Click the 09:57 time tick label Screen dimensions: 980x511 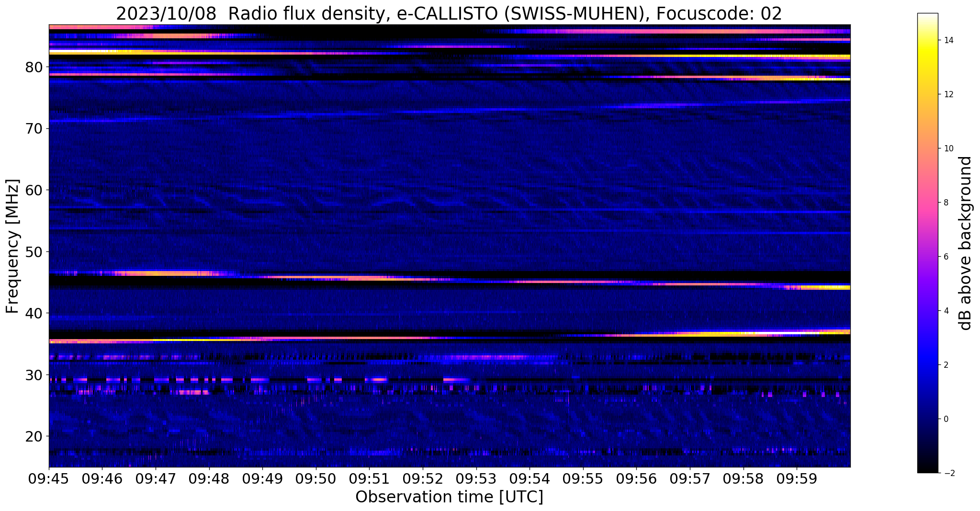690,479
